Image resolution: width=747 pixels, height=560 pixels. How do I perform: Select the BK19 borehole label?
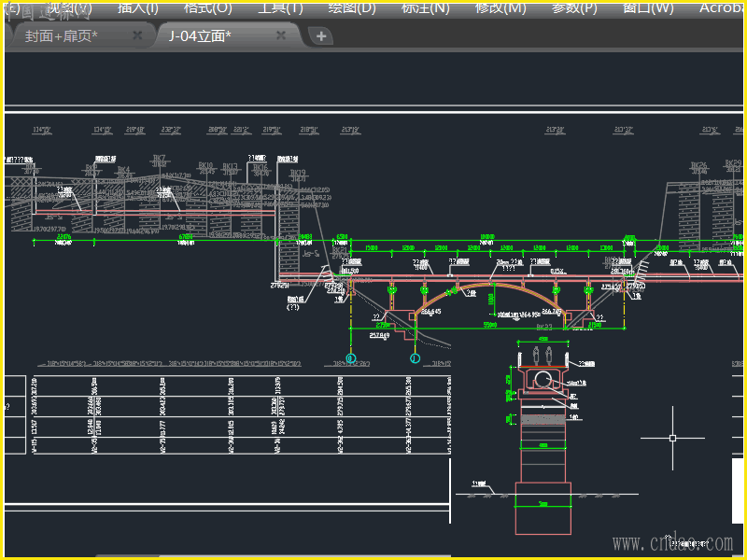coord(298,173)
